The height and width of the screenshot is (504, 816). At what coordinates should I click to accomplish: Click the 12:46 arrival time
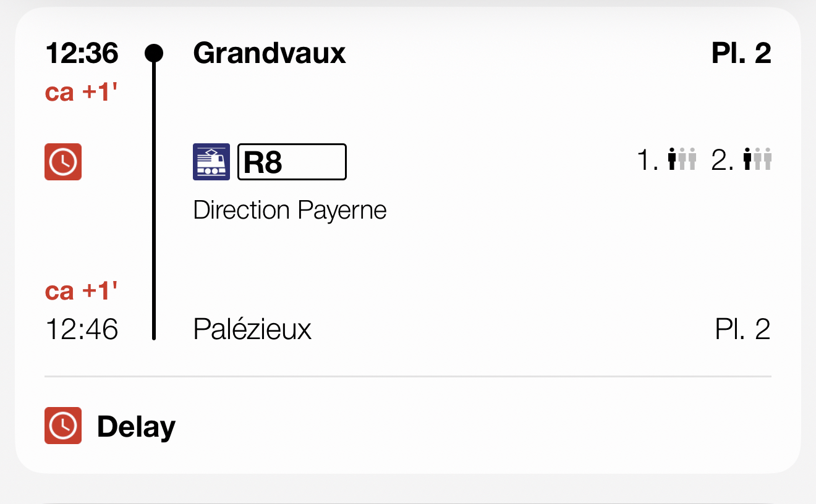click(82, 329)
